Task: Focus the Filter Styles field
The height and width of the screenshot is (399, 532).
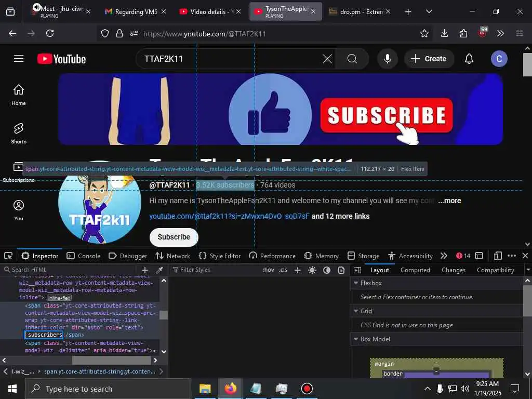Action: point(216,270)
